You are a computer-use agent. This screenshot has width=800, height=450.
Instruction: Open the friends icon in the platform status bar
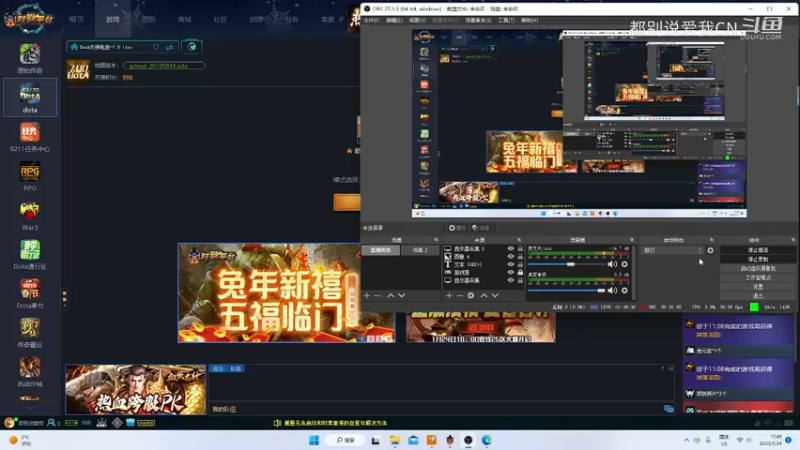point(52,423)
